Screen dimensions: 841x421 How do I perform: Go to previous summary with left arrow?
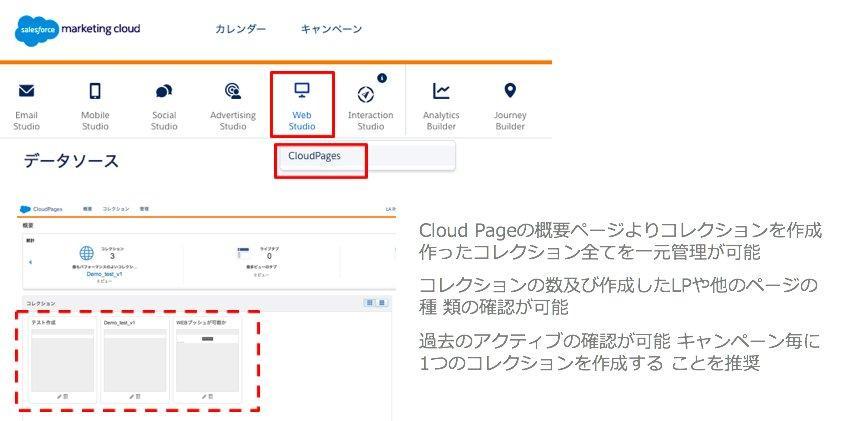click(x=30, y=262)
